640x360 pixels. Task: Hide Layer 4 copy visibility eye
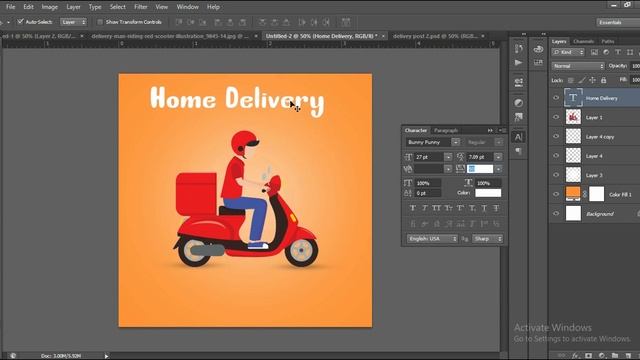(x=556, y=136)
